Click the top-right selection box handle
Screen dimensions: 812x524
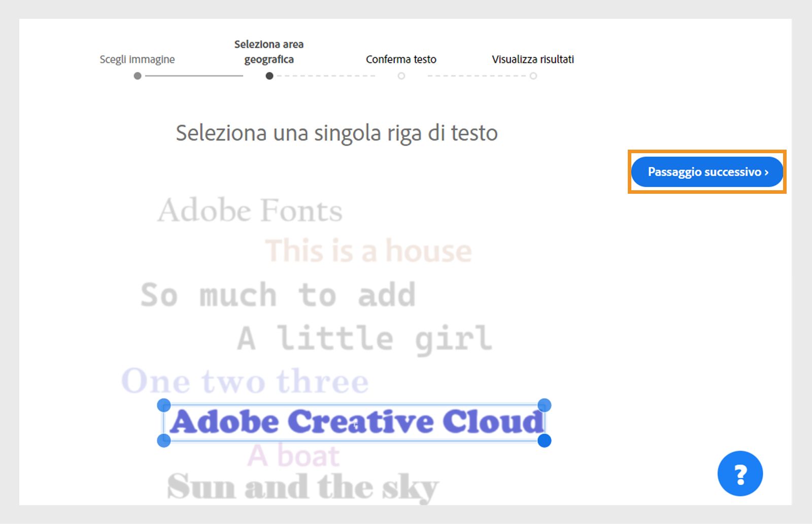[x=544, y=405]
